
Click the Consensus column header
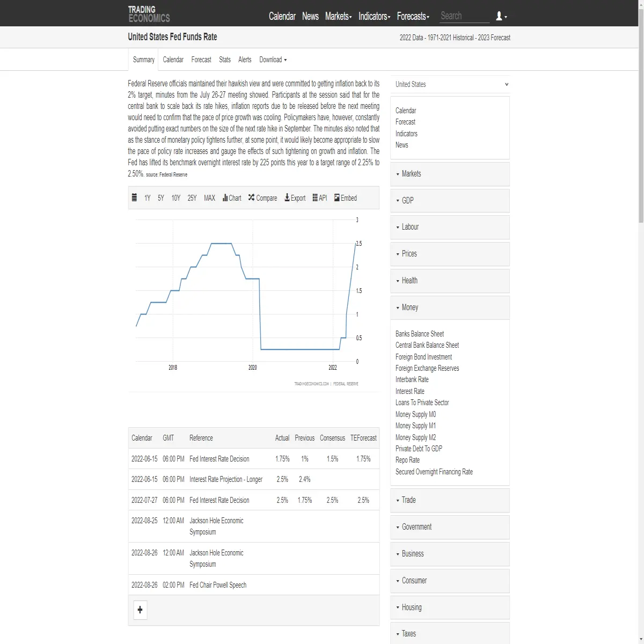[332, 438]
